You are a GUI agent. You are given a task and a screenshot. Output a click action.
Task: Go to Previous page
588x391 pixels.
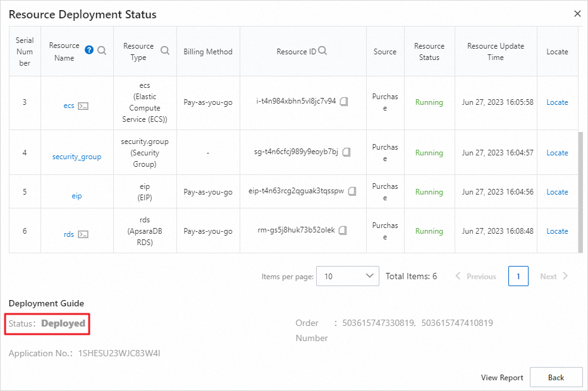475,277
